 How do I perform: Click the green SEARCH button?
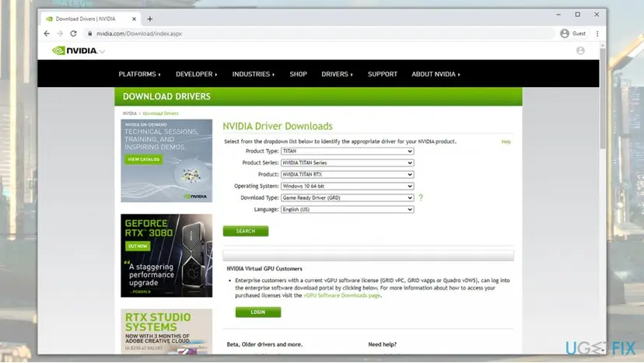246,231
